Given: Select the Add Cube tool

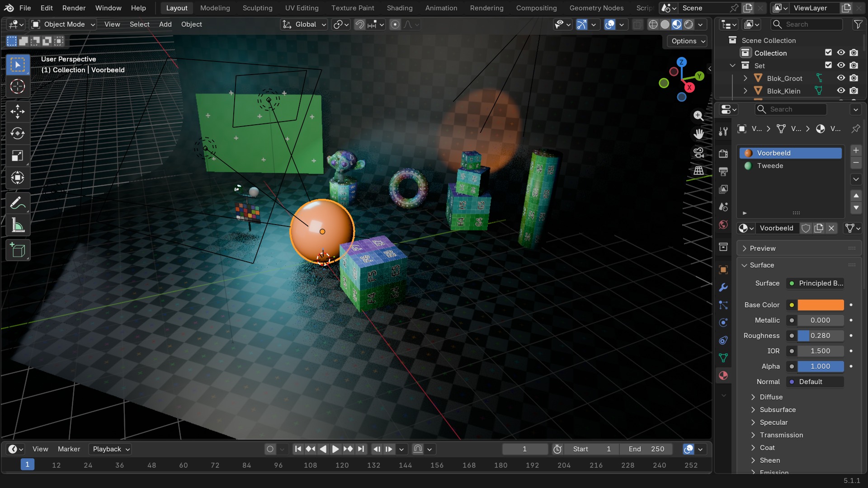Looking at the screenshot, I should (18, 250).
